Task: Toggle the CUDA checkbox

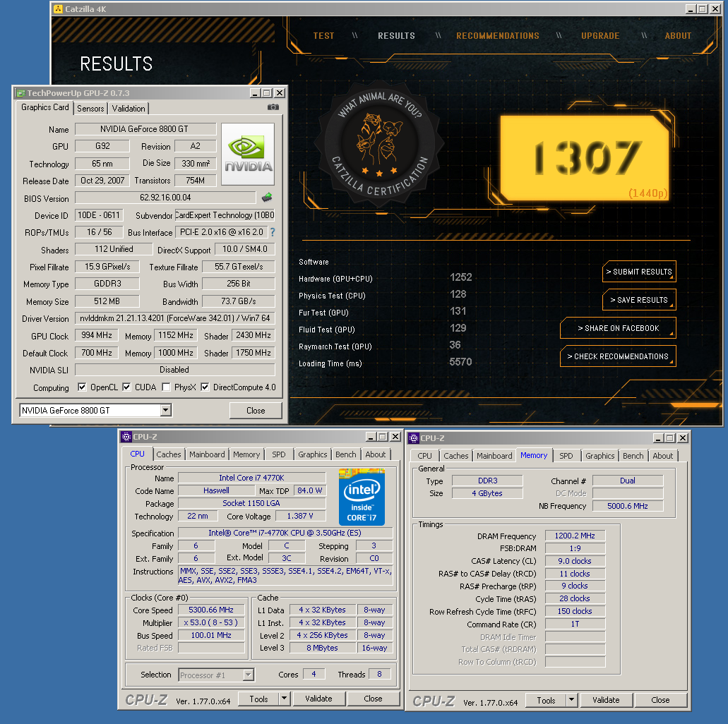Action: coord(126,387)
